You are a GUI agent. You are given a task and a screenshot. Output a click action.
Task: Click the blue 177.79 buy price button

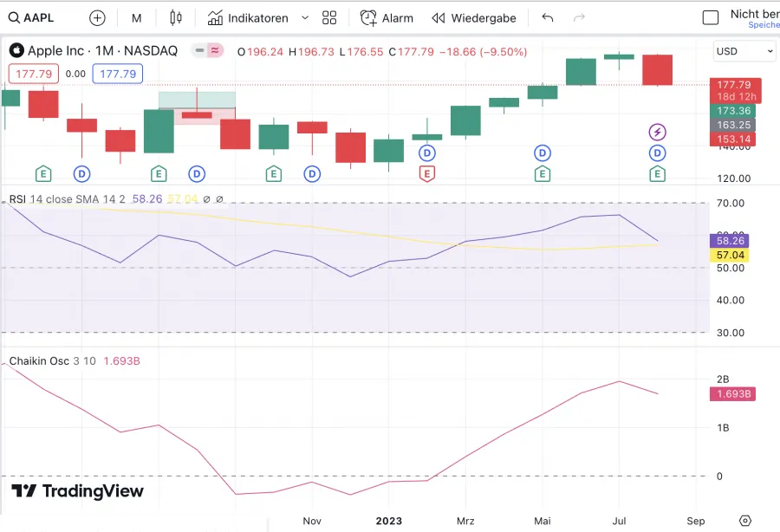(118, 74)
